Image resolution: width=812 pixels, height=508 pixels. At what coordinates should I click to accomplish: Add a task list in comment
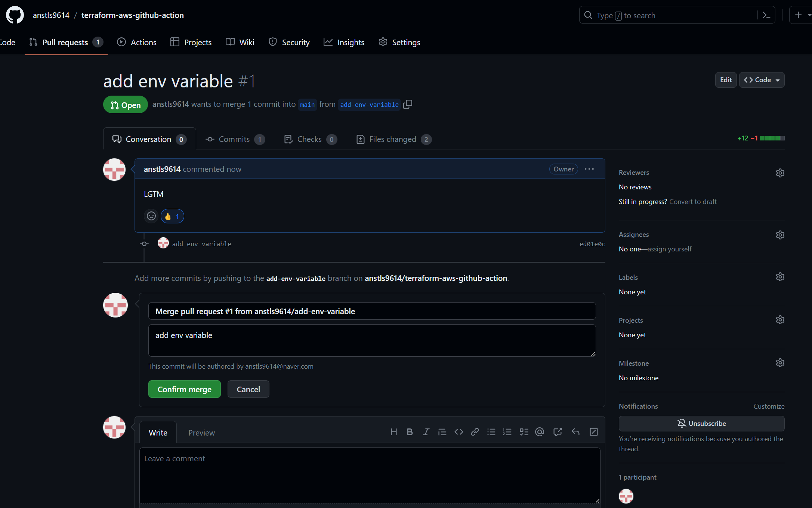click(524, 432)
